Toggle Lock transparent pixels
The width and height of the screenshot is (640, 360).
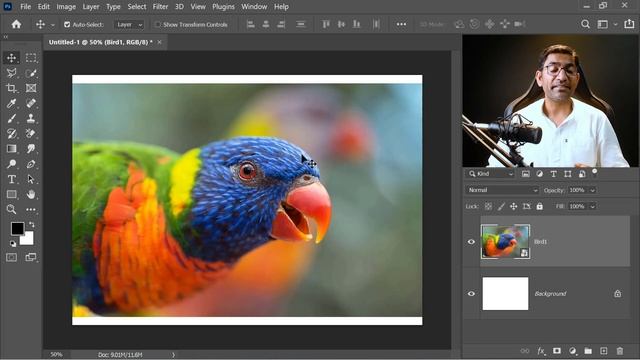click(488, 207)
